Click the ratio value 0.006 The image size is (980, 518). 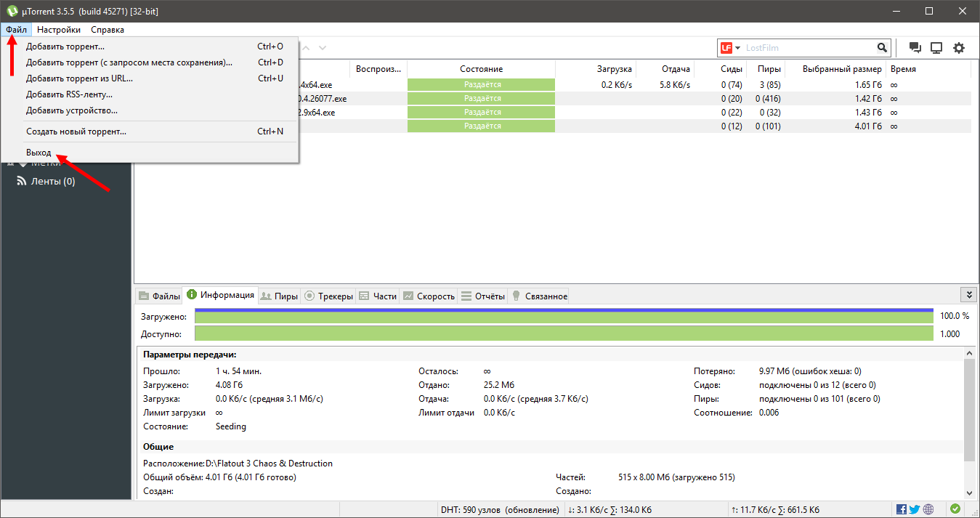(769, 413)
